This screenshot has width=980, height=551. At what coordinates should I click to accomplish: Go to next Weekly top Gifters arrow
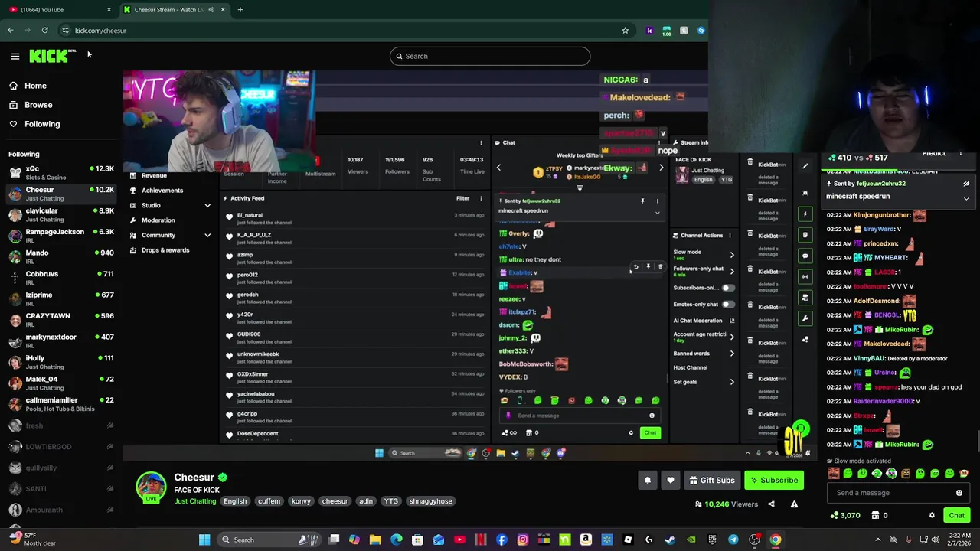(661, 168)
